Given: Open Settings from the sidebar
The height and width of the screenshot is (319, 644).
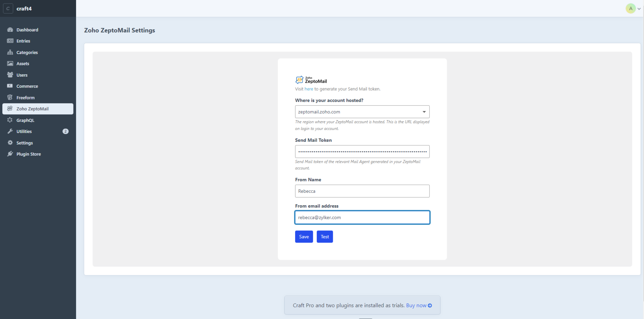Looking at the screenshot, I should [38, 143].
